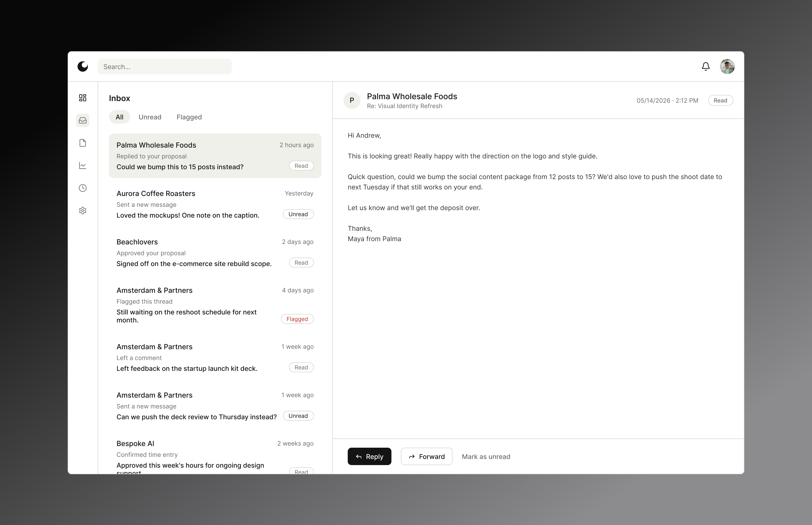Click Read badge on Beachlovers message

click(x=301, y=262)
